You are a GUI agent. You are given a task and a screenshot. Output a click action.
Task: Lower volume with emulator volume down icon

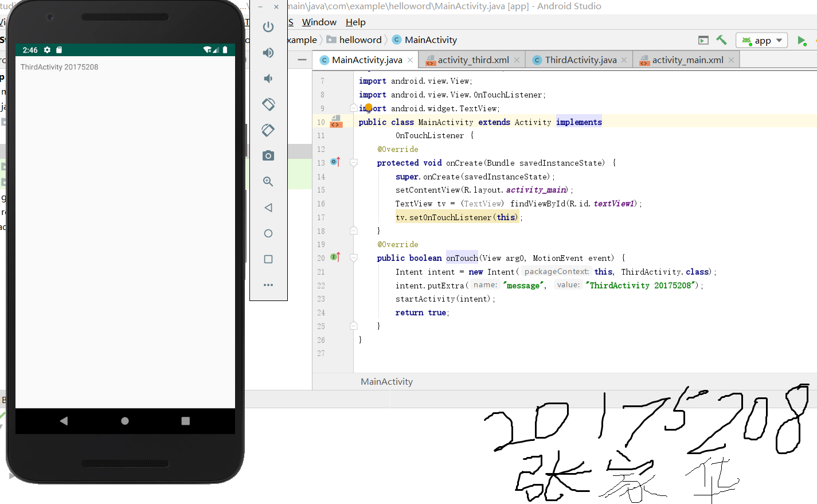click(x=268, y=79)
